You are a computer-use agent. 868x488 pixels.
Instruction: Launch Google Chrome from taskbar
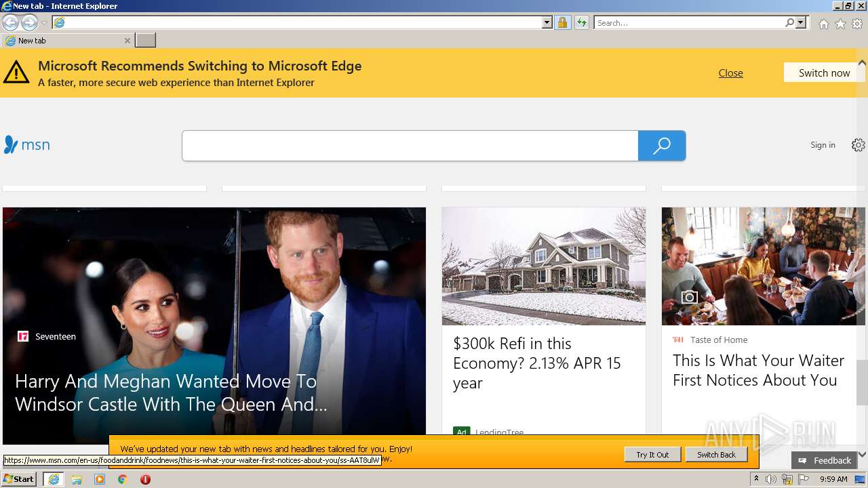pos(123,479)
